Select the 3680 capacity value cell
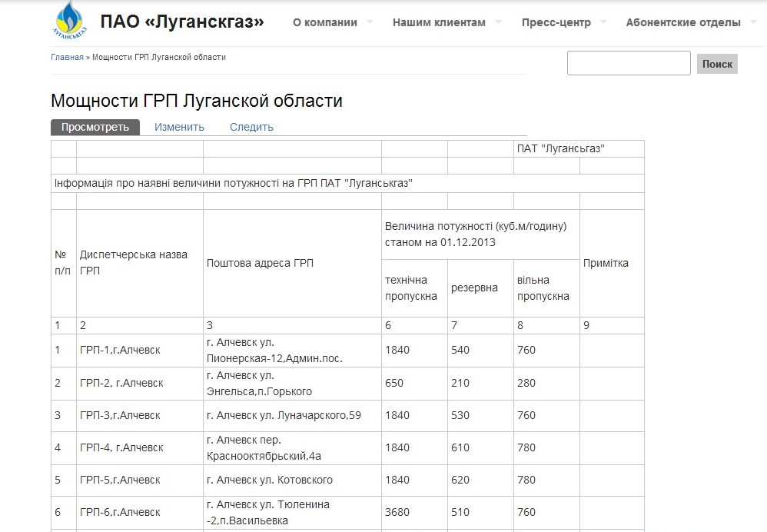Screen dimensions: 767x532 coord(414,513)
